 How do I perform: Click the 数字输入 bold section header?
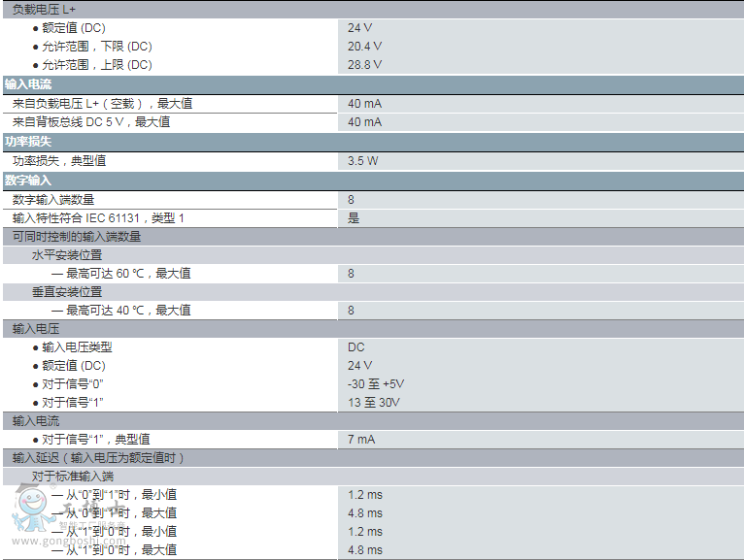(28, 181)
